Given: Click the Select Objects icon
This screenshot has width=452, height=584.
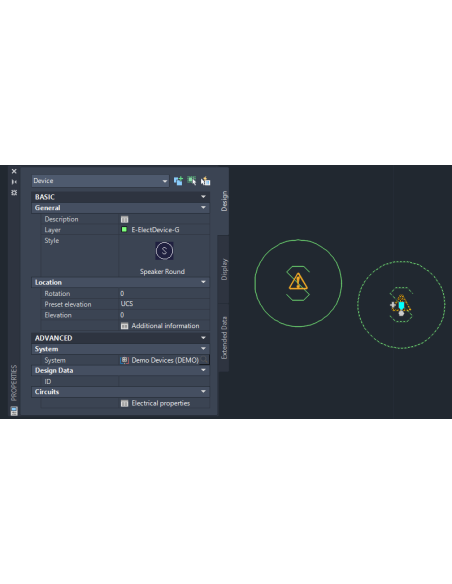Looking at the screenshot, I should (192, 181).
